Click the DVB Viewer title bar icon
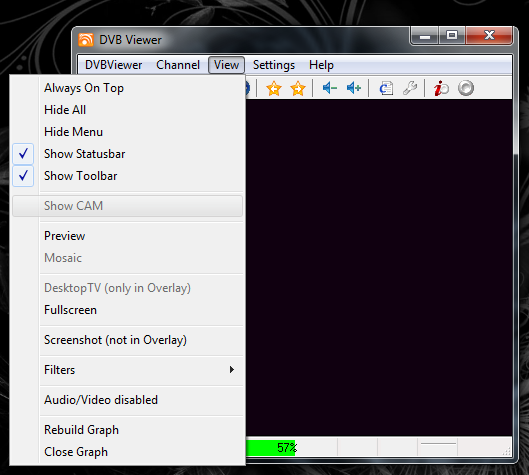 click(86, 40)
